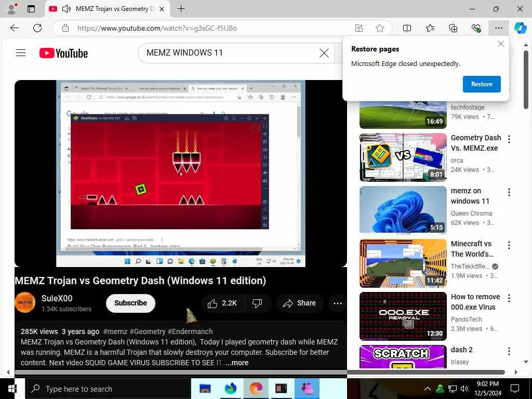
Task: Open tab actions menu icon
Action: click(x=31, y=9)
